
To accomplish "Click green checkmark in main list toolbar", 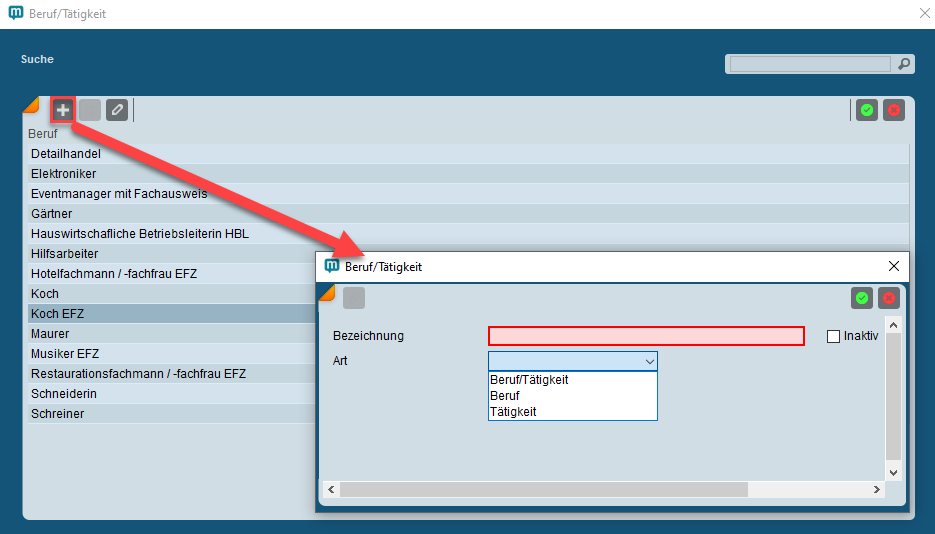I will (867, 110).
